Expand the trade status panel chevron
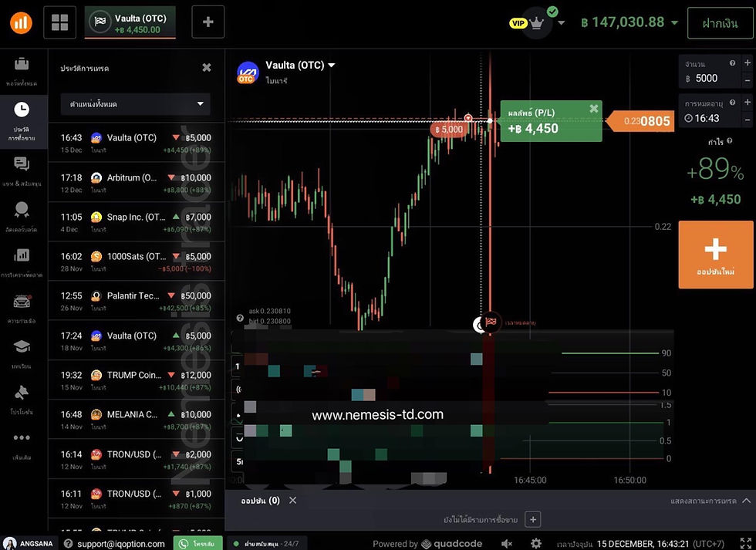The height and width of the screenshot is (550, 756). [x=747, y=501]
